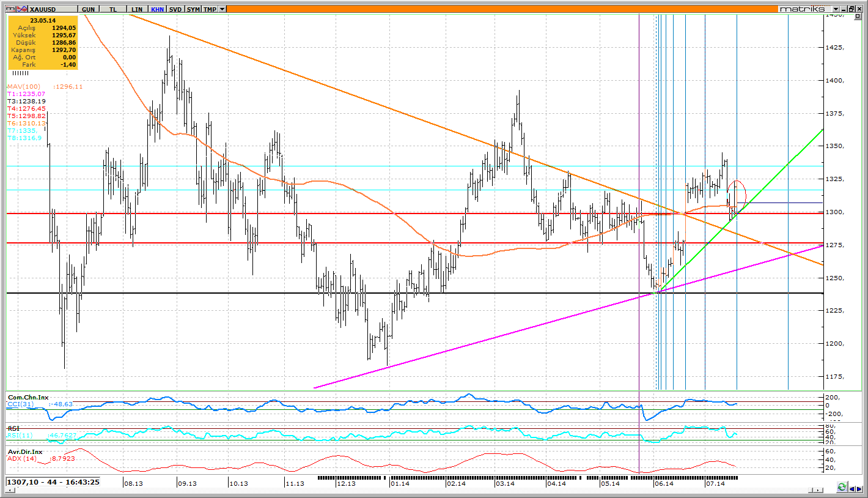
Task: Go to previous with blue left arrow
Action: click(x=851, y=489)
